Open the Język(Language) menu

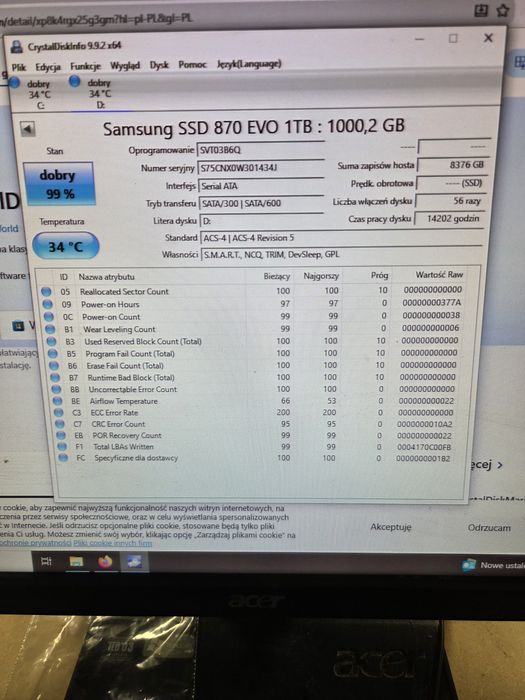pos(249,64)
